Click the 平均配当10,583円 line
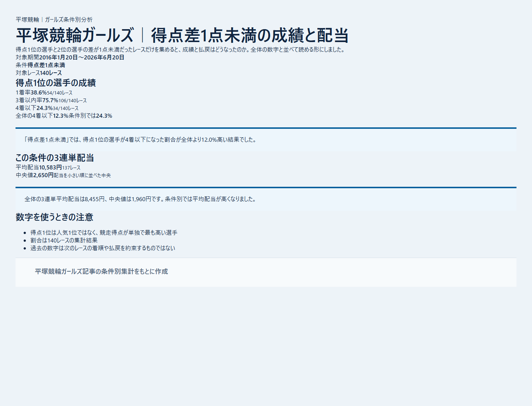The height and width of the screenshot is (406, 532). [x=48, y=168]
